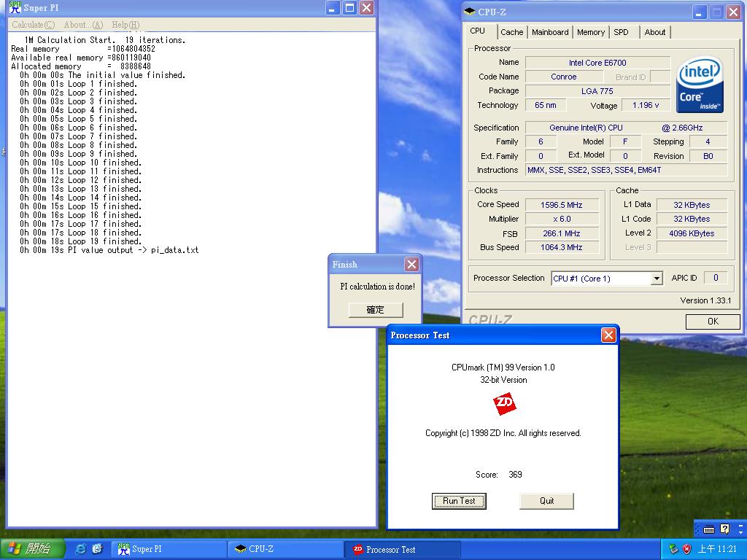Viewport: 747px width, 560px height.
Task: Click OK button in CPU-Z window
Action: pyautogui.click(x=713, y=322)
